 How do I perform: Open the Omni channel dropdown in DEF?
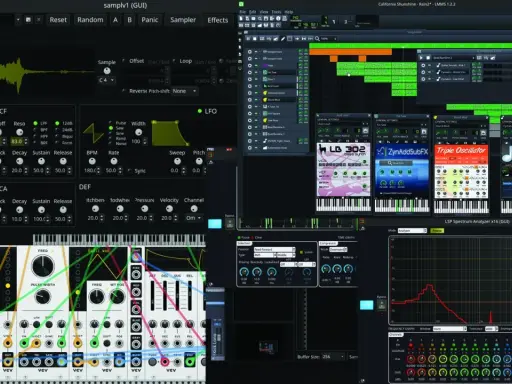coord(194,218)
